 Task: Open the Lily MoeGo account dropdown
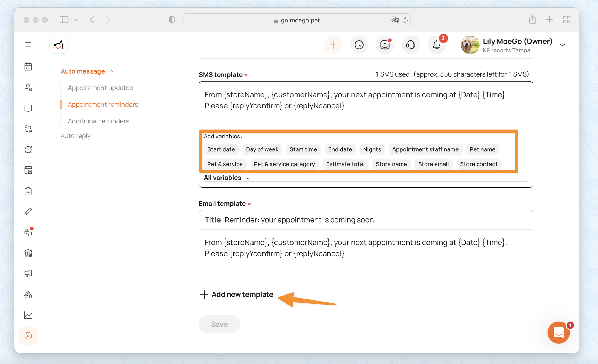562,45
